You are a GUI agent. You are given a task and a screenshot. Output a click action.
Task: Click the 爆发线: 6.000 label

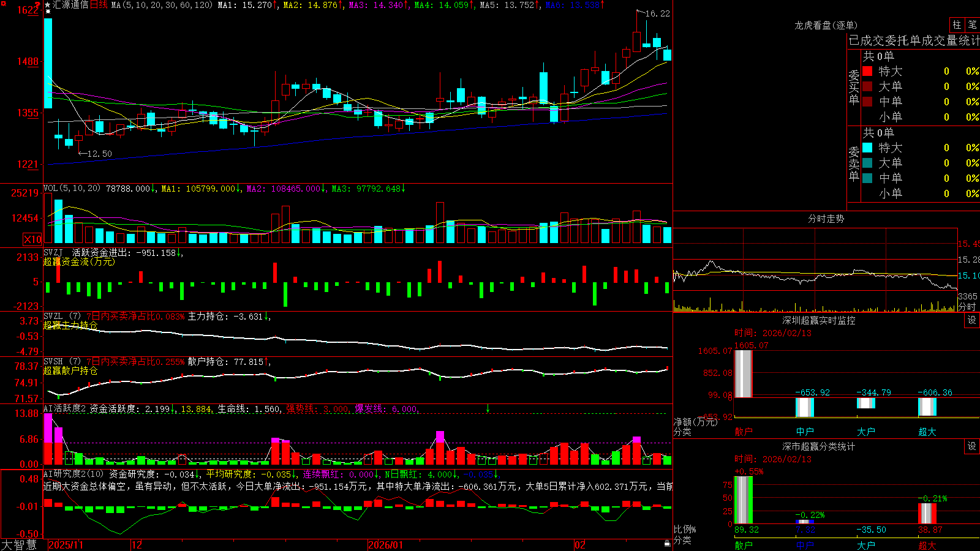click(386, 409)
